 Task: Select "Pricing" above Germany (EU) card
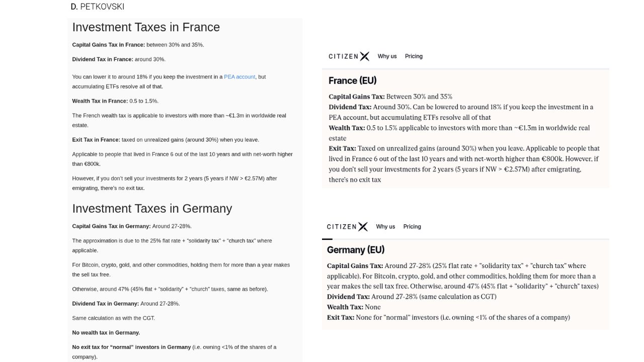412,227
